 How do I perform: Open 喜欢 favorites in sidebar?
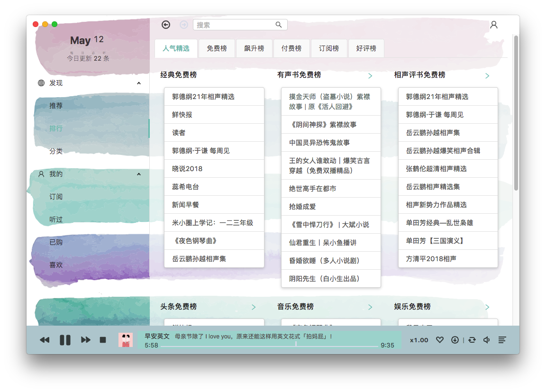coord(56,265)
